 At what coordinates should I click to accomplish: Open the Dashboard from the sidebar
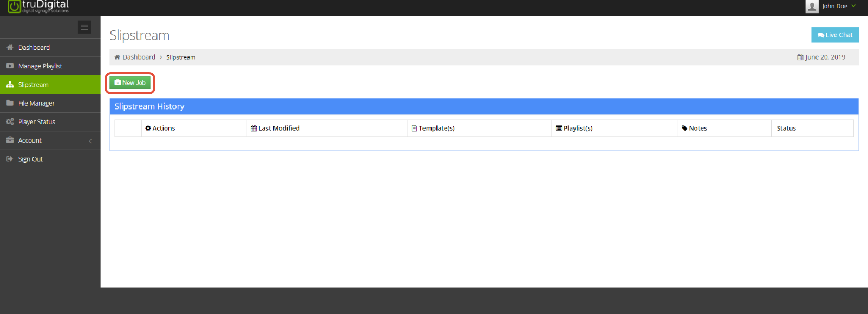click(x=34, y=47)
